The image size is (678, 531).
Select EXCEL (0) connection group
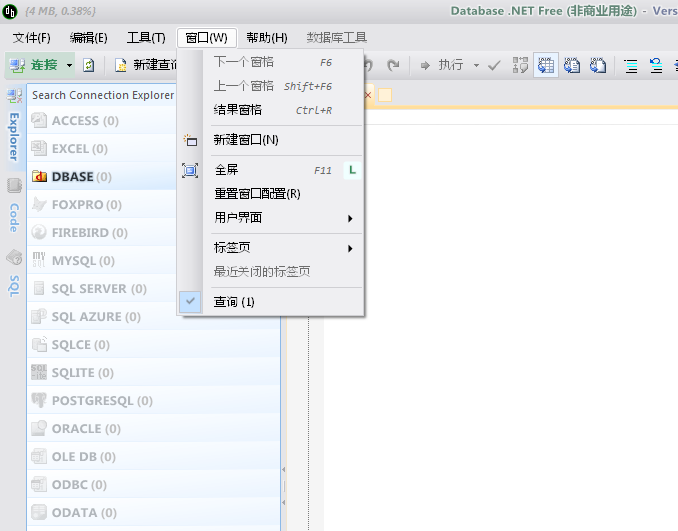(102, 149)
